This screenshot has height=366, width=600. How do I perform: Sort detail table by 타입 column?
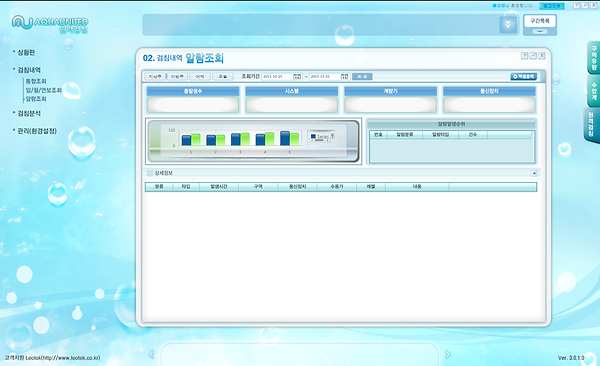click(x=186, y=186)
